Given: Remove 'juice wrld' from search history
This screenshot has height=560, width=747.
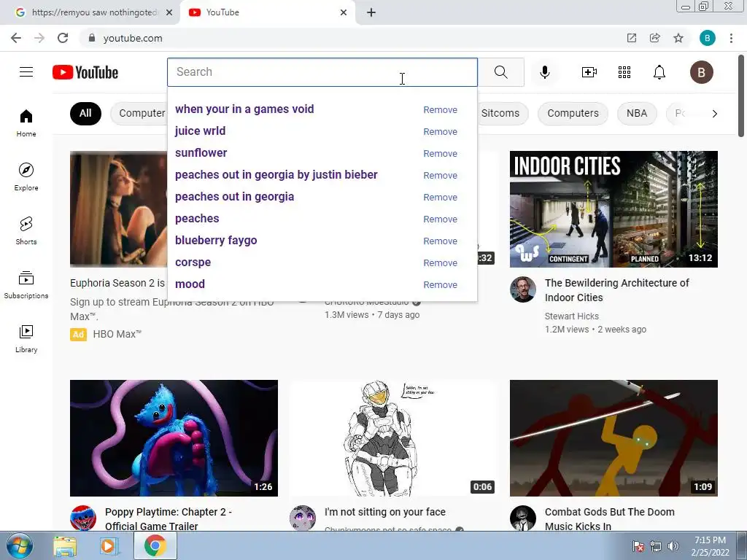Looking at the screenshot, I should [x=440, y=131].
